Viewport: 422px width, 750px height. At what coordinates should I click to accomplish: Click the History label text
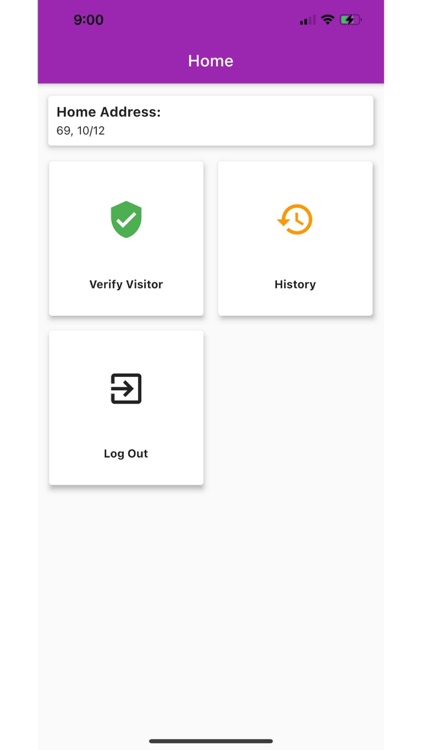point(295,284)
